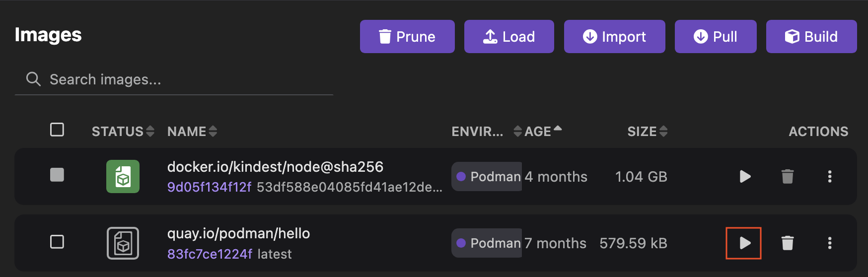
Task: Toggle the select-all images checkbox
Action: pos(57,130)
